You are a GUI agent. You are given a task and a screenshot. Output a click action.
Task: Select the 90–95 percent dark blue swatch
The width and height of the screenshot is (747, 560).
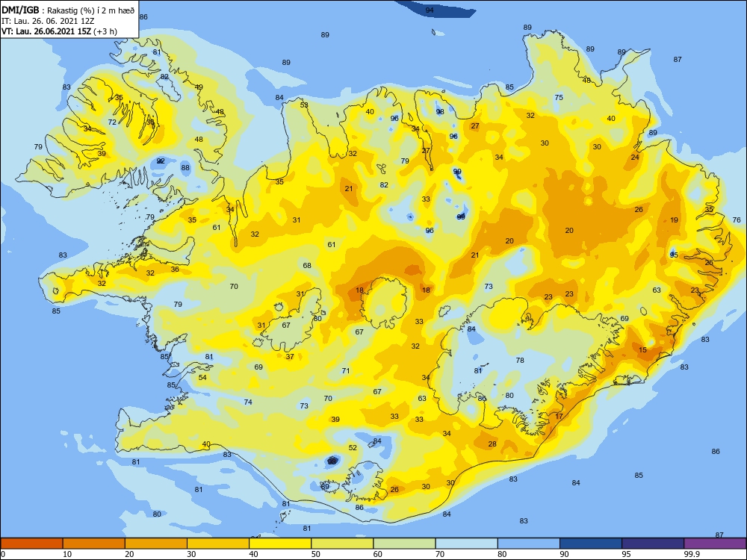591,544
